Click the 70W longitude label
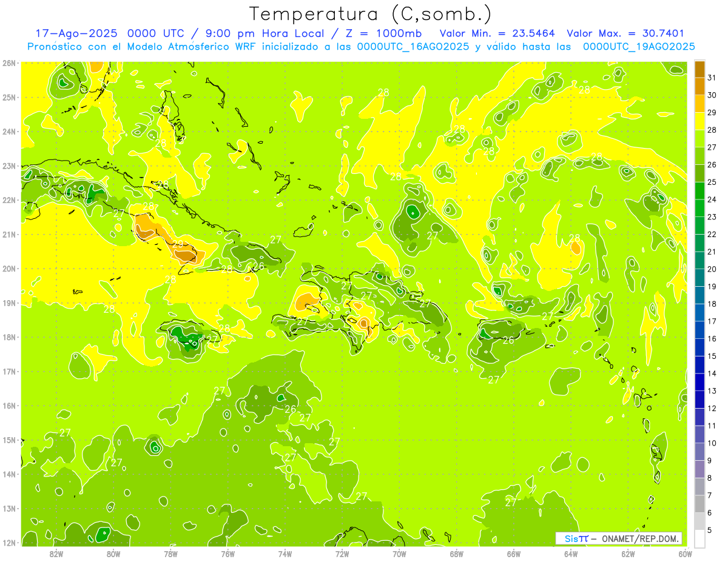The height and width of the screenshot is (562, 728). (x=399, y=553)
